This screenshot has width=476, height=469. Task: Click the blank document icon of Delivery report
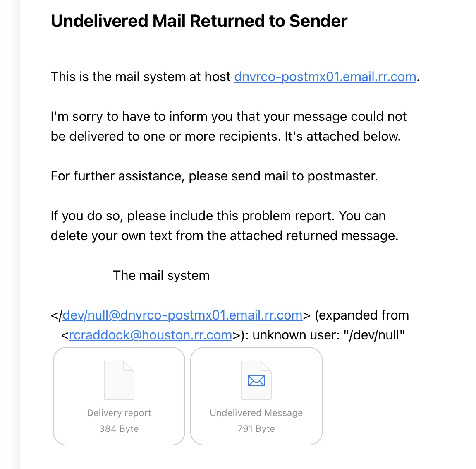tap(119, 380)
